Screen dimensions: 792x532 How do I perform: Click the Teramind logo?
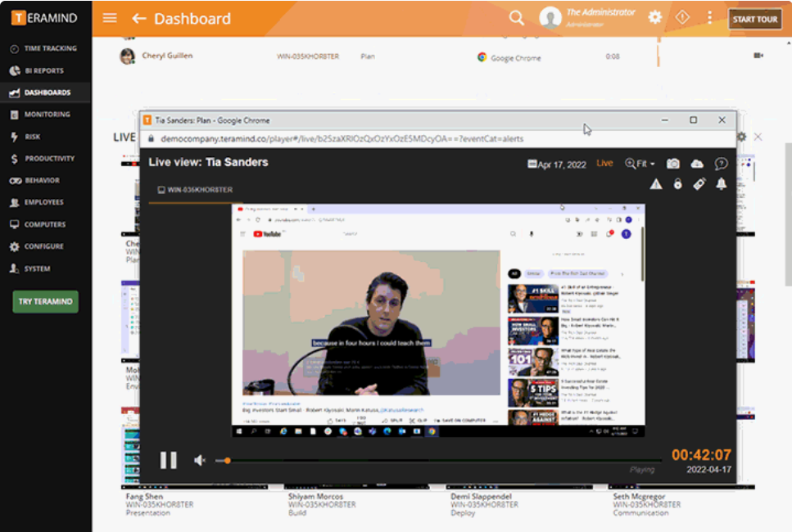44,18
